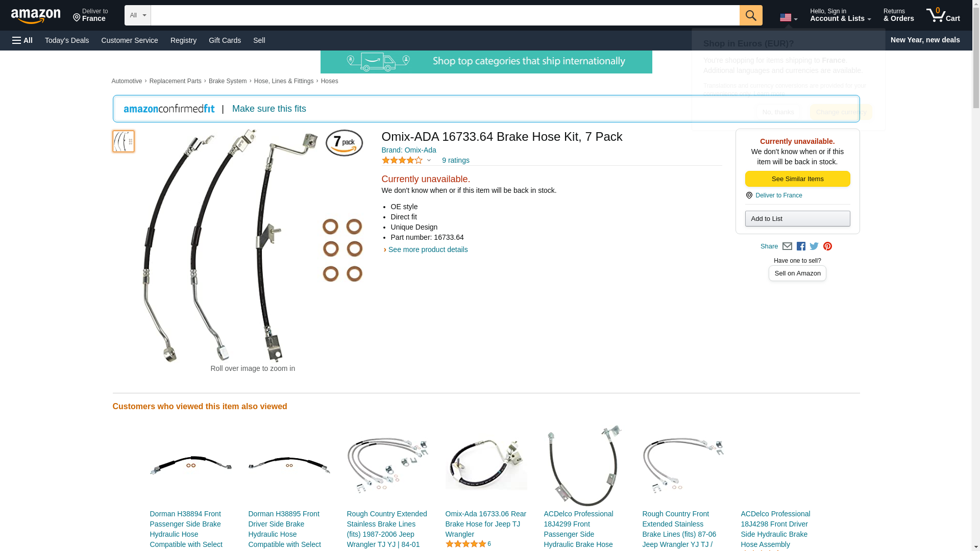Open Account & Lists menu

coord(840,15)
